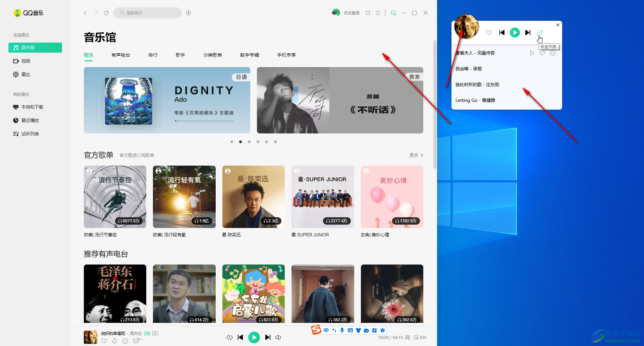Click the now-playing album art in bottom bar
The width and height of the screenshot is (644, 346).
91,337
